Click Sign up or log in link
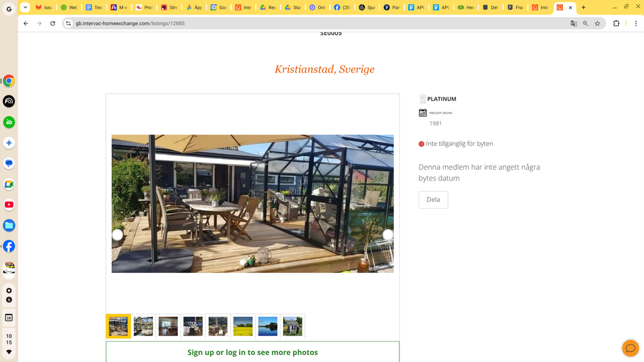Viewport: 644px width, 362px height. tap(253, 352)
